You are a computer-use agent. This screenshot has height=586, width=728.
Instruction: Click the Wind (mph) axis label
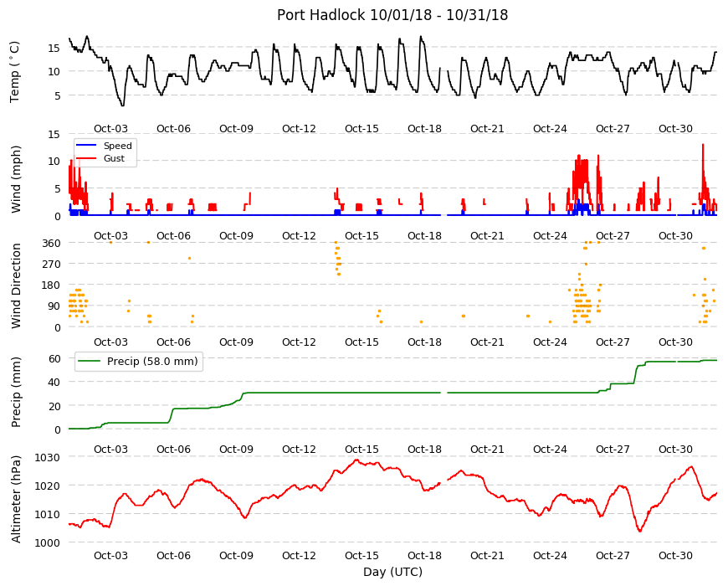pos(16,179)
